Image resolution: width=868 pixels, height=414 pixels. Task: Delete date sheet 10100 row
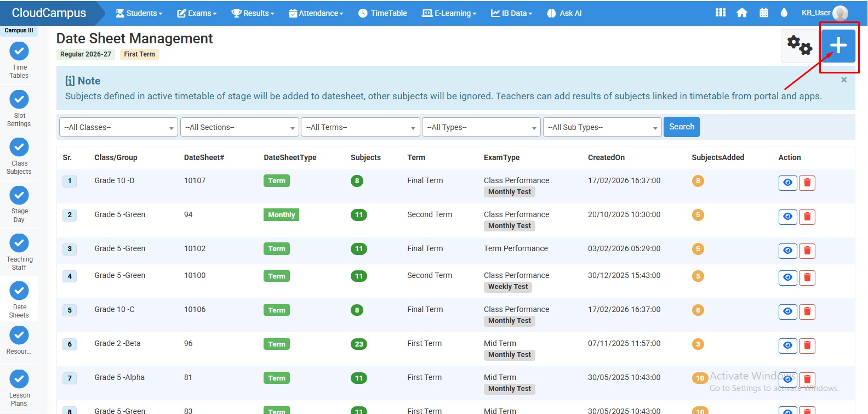click(x=807, y=277)
